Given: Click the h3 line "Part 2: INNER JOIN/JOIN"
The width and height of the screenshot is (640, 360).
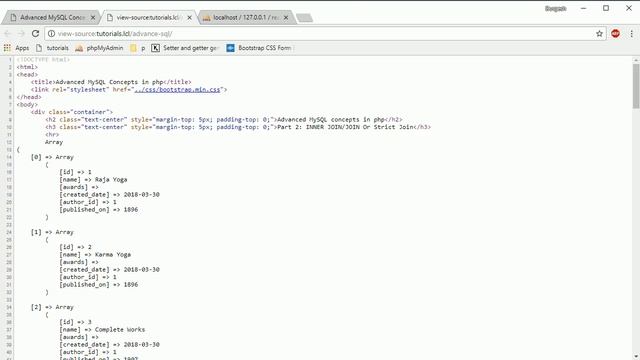Looking at the screenshot, I should [x=238, y=127].
